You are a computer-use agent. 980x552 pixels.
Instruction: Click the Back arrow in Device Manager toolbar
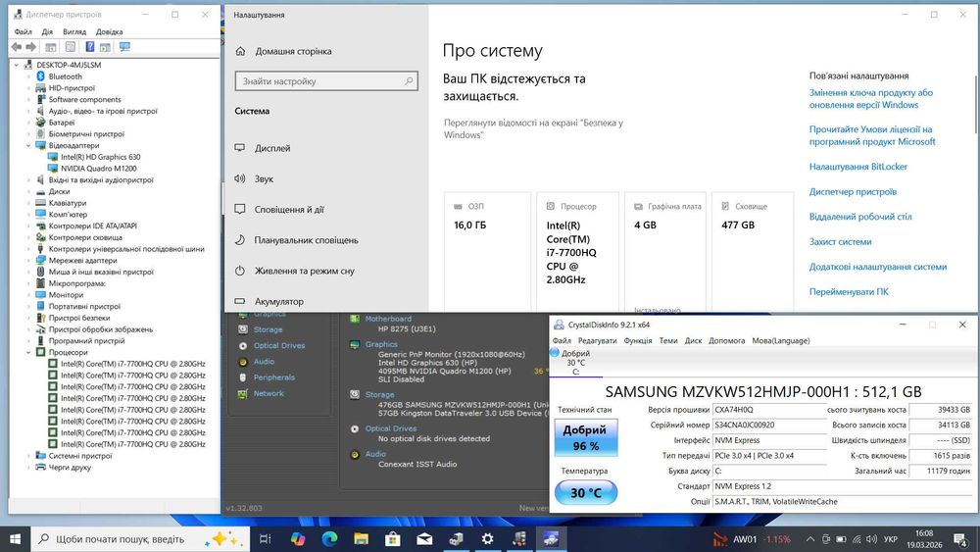(17, 47)
